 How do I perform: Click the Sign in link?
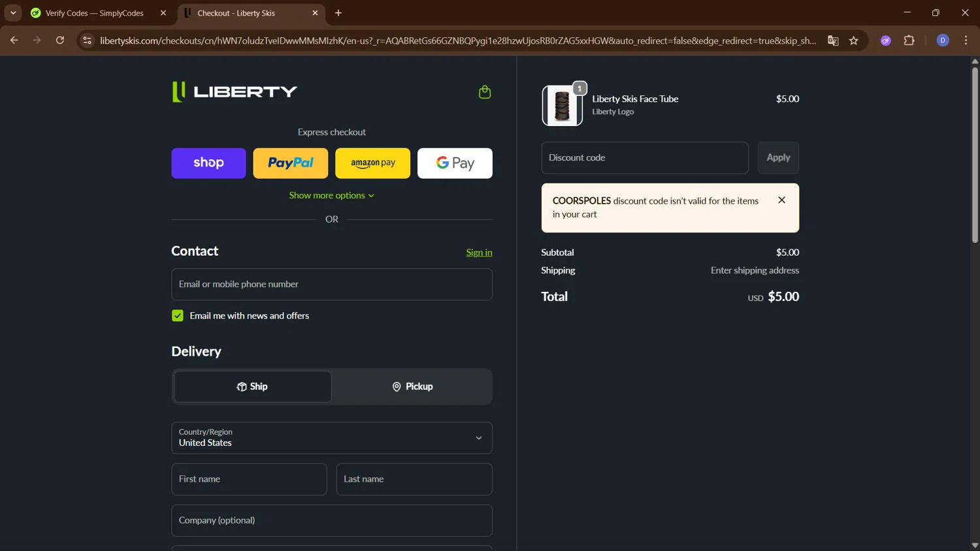[x=479, y=253]
